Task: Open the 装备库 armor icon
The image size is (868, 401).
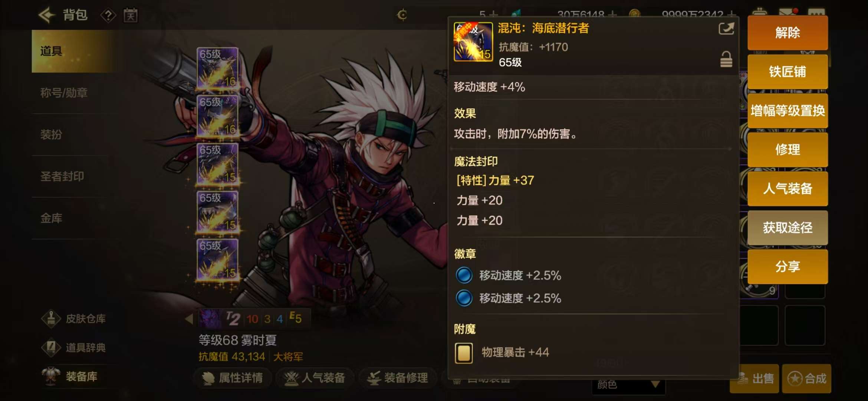Action: click(x=51, y=376)
